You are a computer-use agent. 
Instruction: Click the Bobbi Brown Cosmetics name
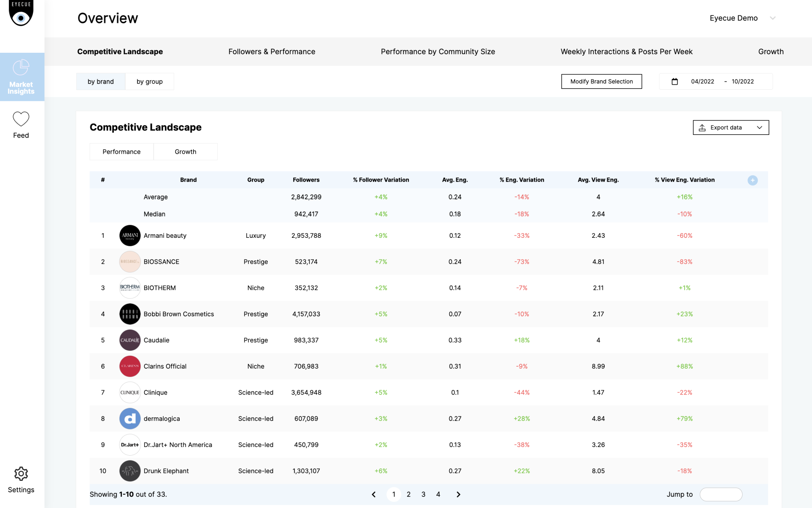pyautogui.click(x=179, y=314)
